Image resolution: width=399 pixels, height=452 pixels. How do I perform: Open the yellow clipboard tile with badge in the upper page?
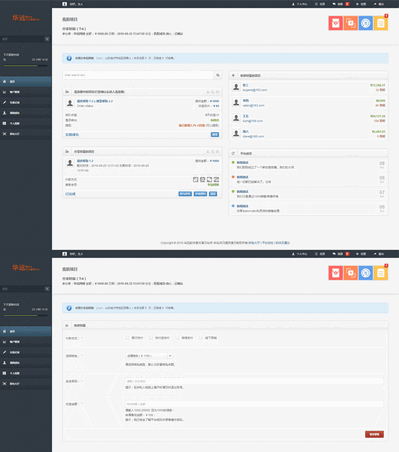click(x=381, y=23)
